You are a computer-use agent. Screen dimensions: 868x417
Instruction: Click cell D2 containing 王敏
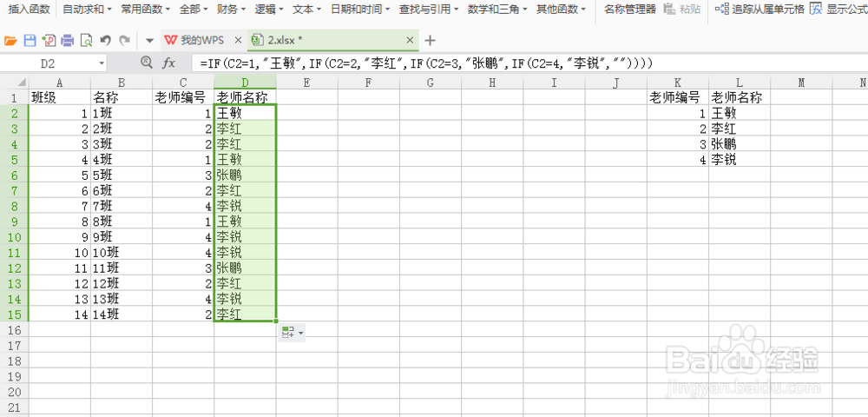point(245,114)
